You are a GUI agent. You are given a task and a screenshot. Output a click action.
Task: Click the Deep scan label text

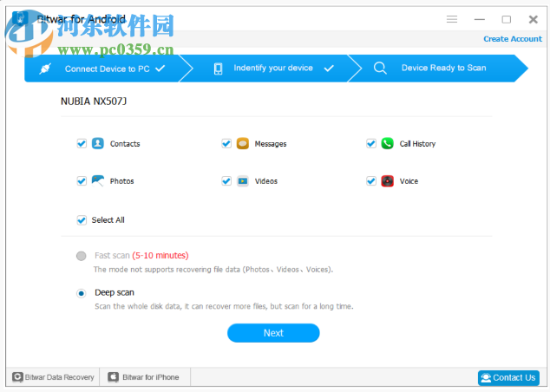pos(115,292)
